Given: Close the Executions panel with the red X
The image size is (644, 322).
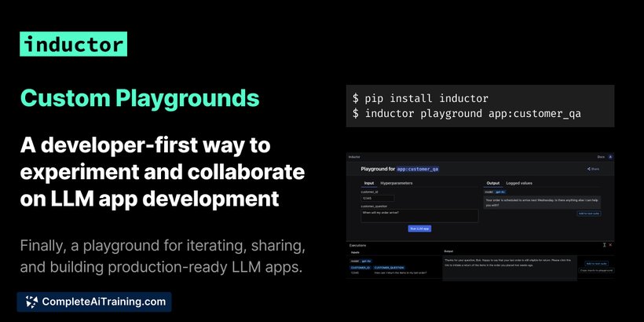Looking at the screenshot, I should tap(610, 245).
